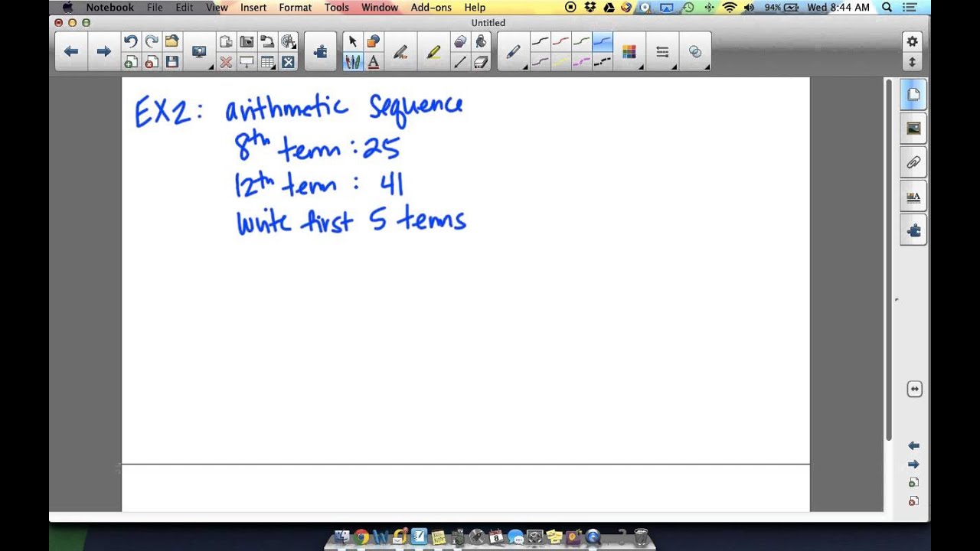Toggle the Pens tool button
Viewport: 980px width, 551px height.
[352, 62]
